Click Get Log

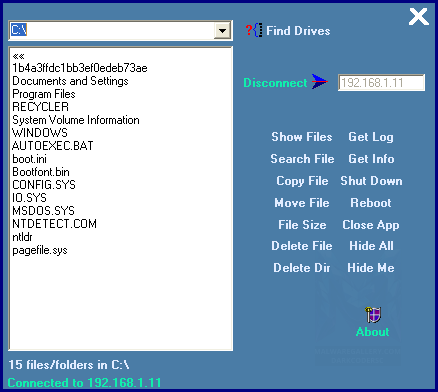(x=371, y=137)
